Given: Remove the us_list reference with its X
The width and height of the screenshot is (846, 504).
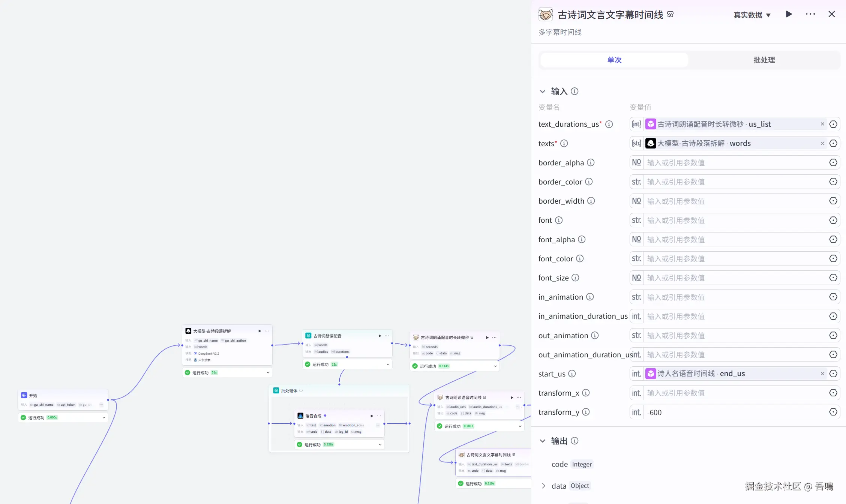Looking at the screenshot, I should coord(822,124).
